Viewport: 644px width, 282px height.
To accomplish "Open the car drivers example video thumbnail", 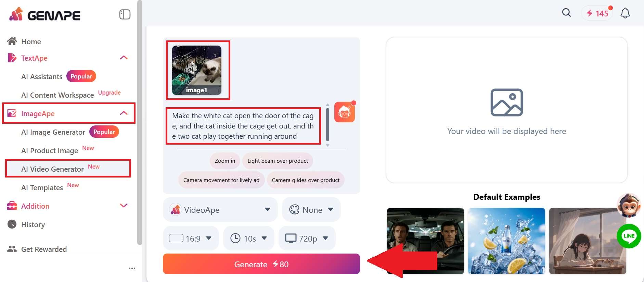I will pos(425,241).
